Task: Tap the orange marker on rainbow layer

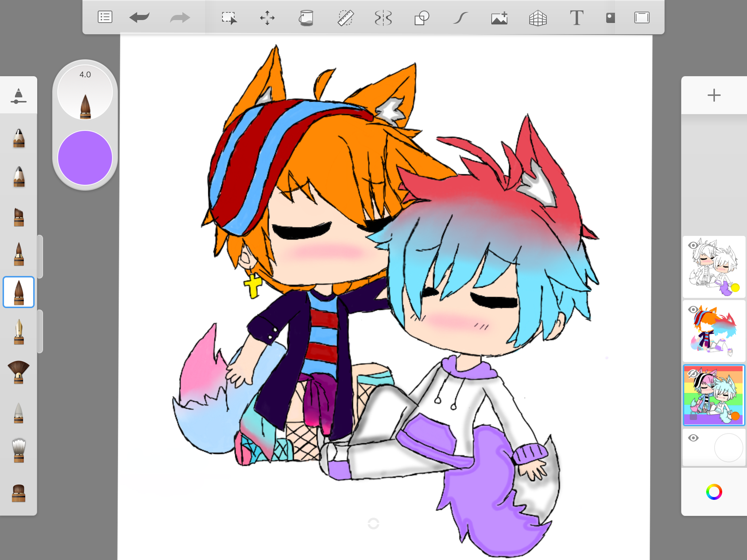Action: click(735, 416)
